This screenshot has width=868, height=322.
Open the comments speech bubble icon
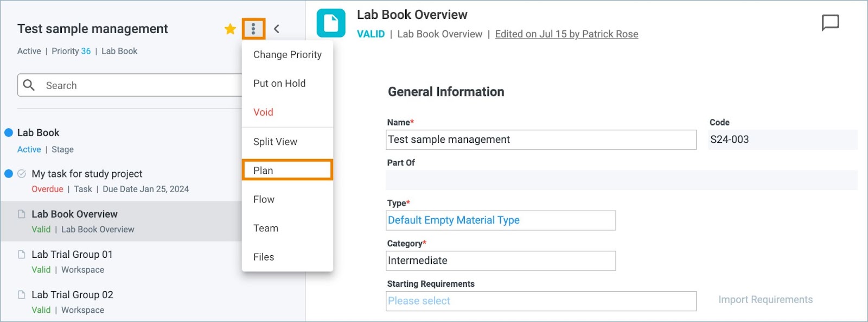830,23
